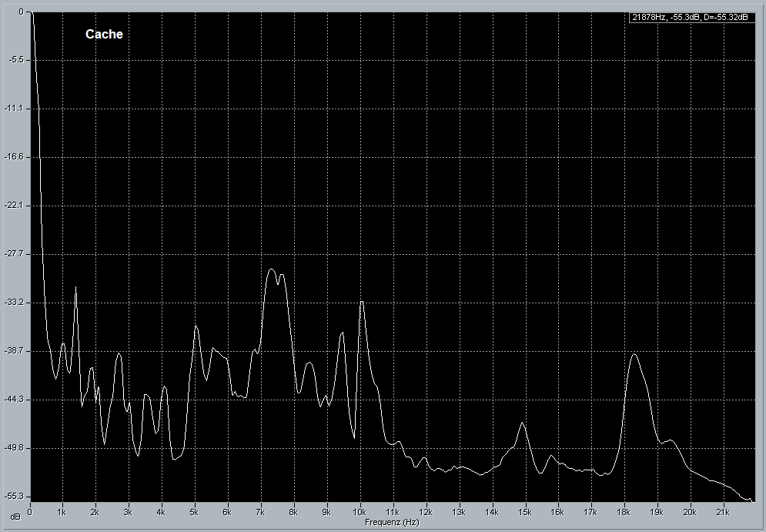Select the '12k' frequency axis tick

pos(426,513)
